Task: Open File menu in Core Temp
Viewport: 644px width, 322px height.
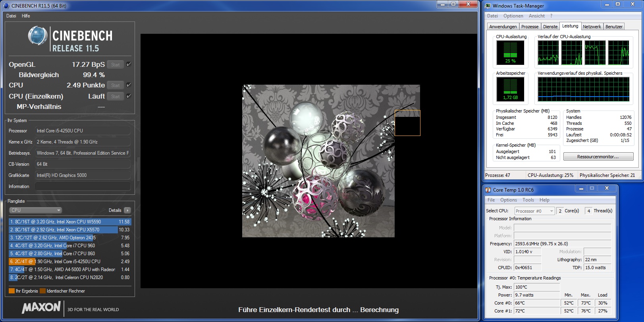Action: pyautogui.click(x=491, y=200)
